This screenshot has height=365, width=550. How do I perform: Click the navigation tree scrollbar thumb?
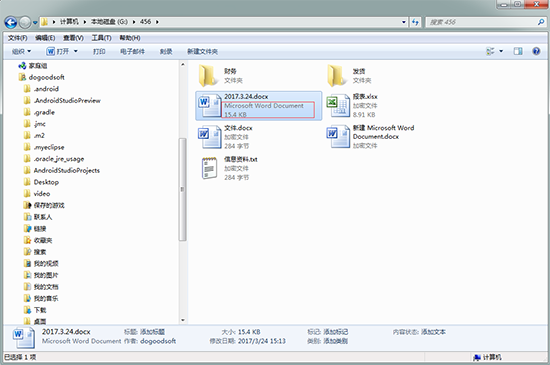click(182, 189)
